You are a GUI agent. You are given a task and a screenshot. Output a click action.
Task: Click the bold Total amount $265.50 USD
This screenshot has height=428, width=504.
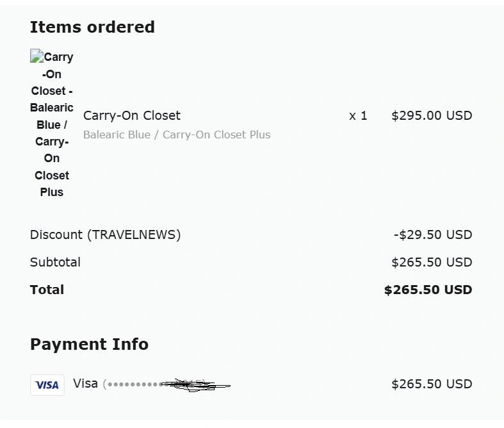428,290
